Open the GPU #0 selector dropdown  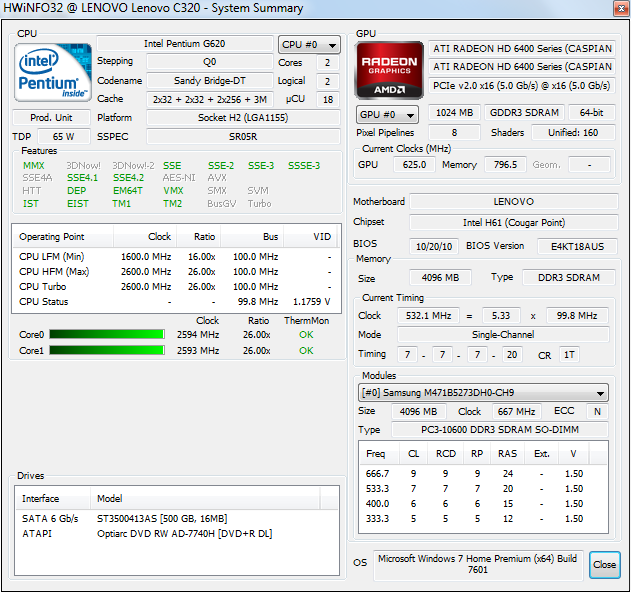pyautogui.click(x=387, y=114)
